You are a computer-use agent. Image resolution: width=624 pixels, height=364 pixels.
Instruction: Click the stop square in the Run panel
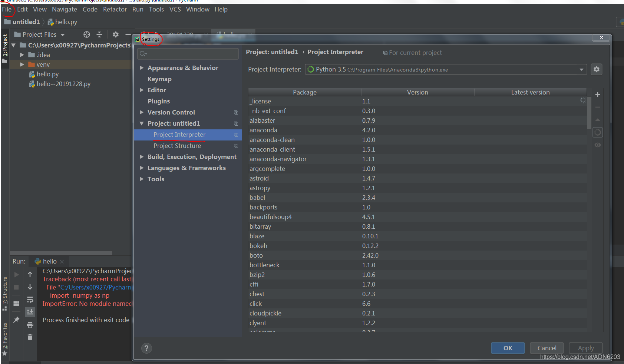[16, 287]
